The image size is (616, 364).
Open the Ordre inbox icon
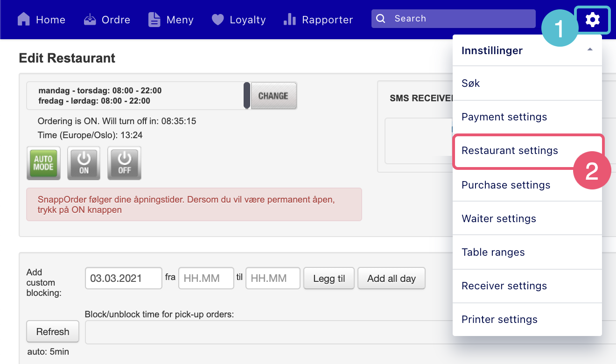tap(90, 20)
